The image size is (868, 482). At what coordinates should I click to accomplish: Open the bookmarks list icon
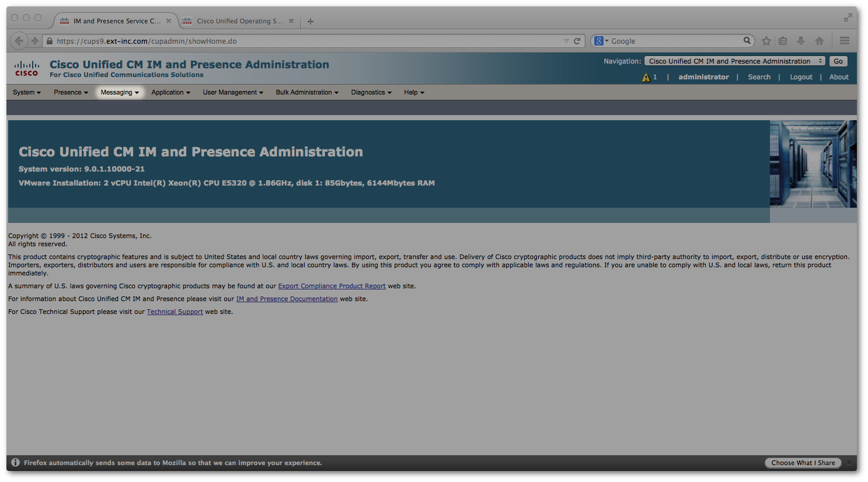click(x=783, y=41)
